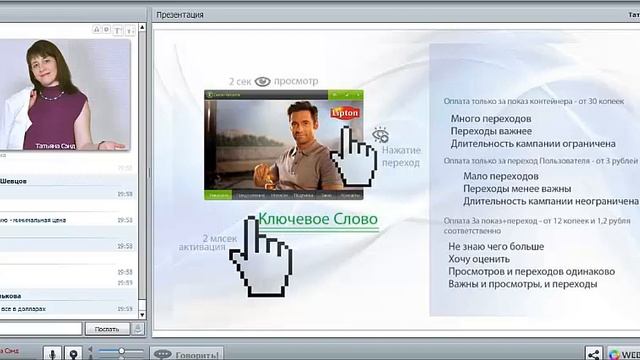Click the Презентация panel title
Viewport: 640px width, 360px height.
(180, 15)
